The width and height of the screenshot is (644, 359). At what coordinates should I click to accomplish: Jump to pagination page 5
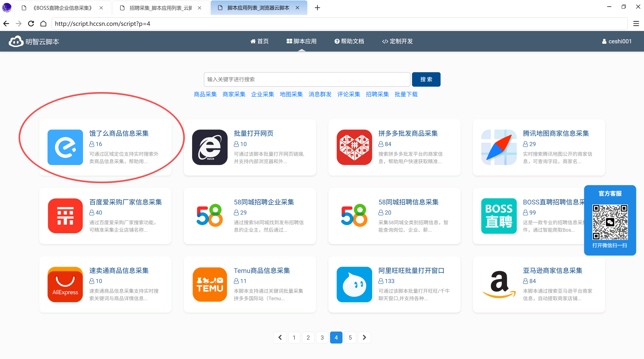coord(350,337)
